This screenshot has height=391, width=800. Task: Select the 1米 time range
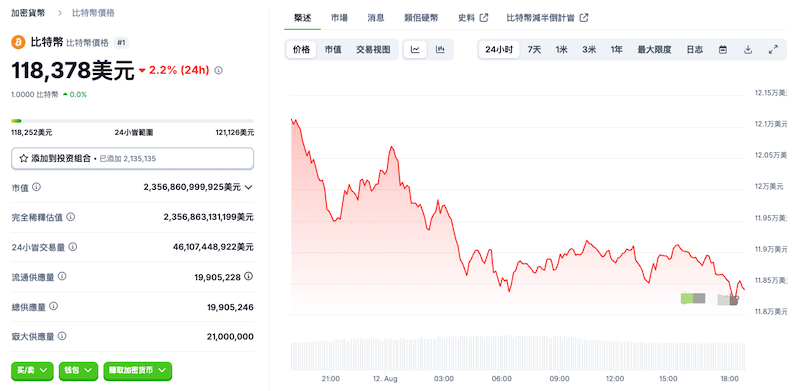(562, 50)
